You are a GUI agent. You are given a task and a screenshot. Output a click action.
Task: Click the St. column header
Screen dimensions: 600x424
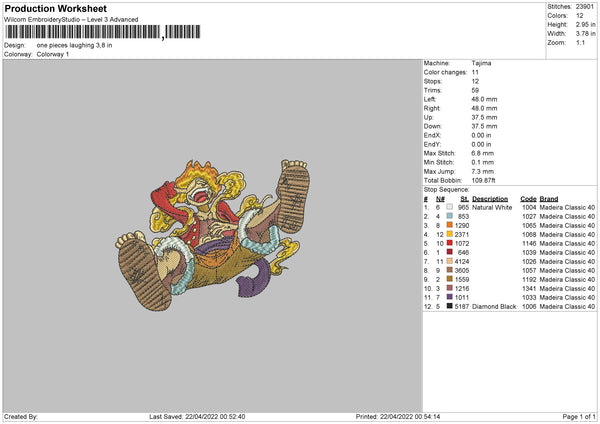464,199
